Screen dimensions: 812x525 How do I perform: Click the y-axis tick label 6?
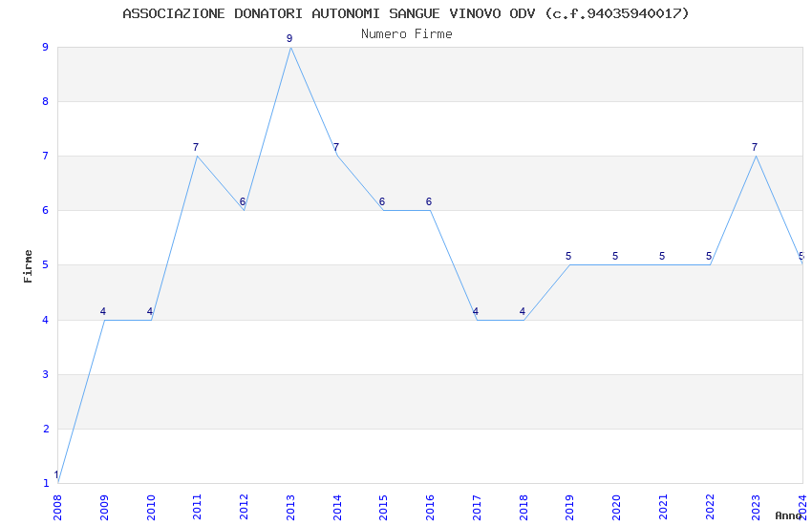tap(46, 210)
